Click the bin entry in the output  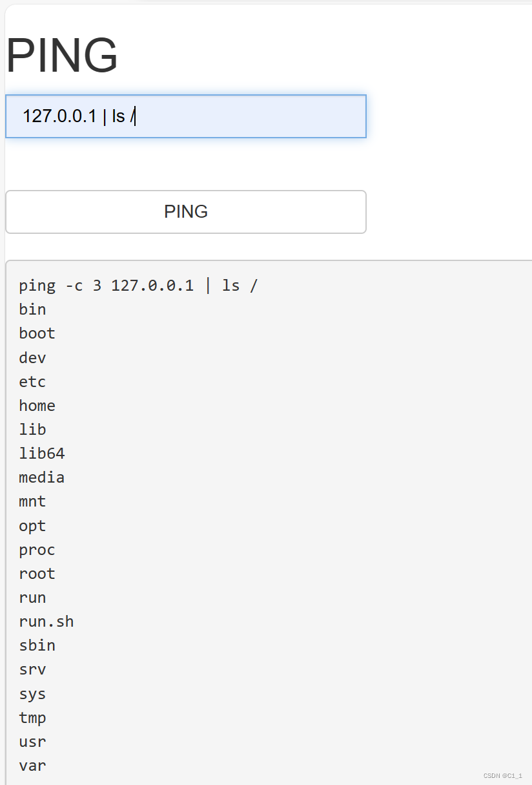click(x=32, y=309)
